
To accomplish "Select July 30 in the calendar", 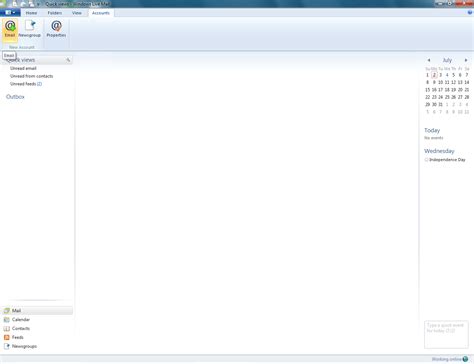I will tap(434, 104).
